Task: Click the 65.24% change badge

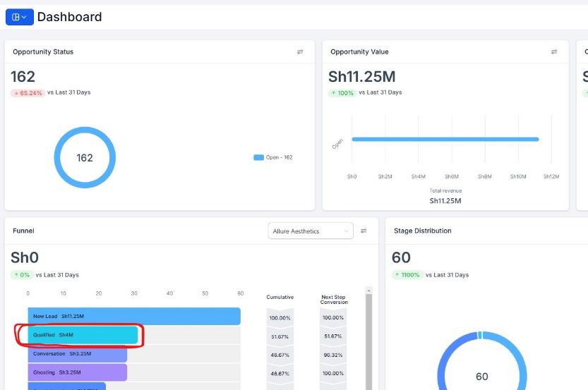Action: click(x=28, y=93)
